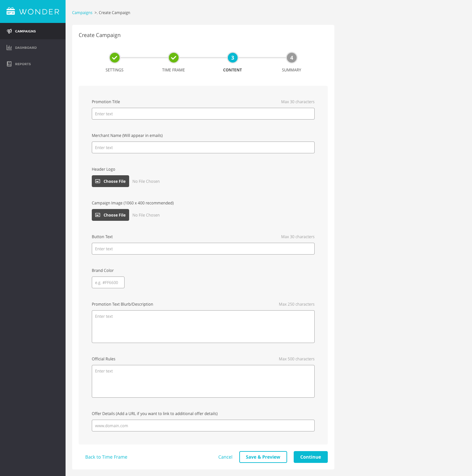Click the gray step 4 Summary circle
The image size is (472, 476).
(x=291, y=58)
